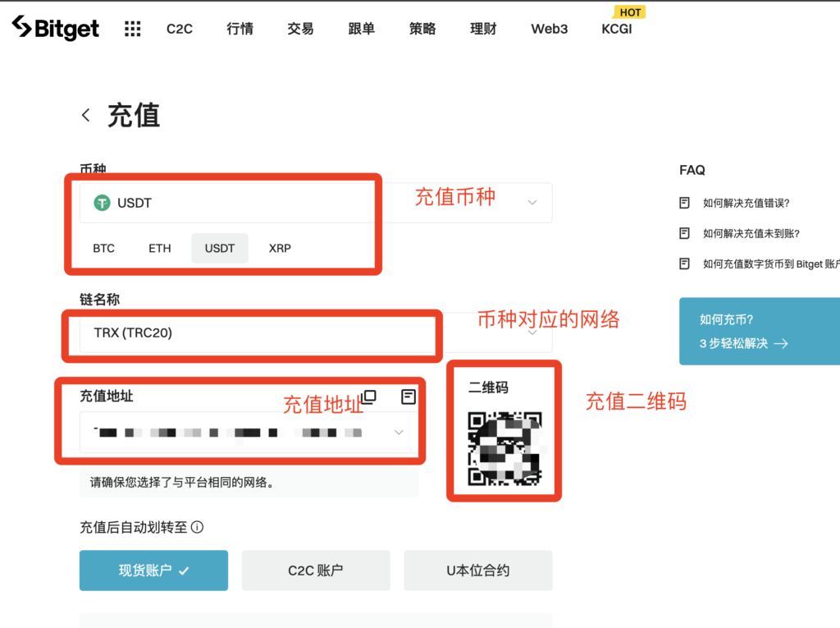Viewport: 840px width, 628px height.
Task: Click the FAQ heading
Action: click(x=692, y=170)
